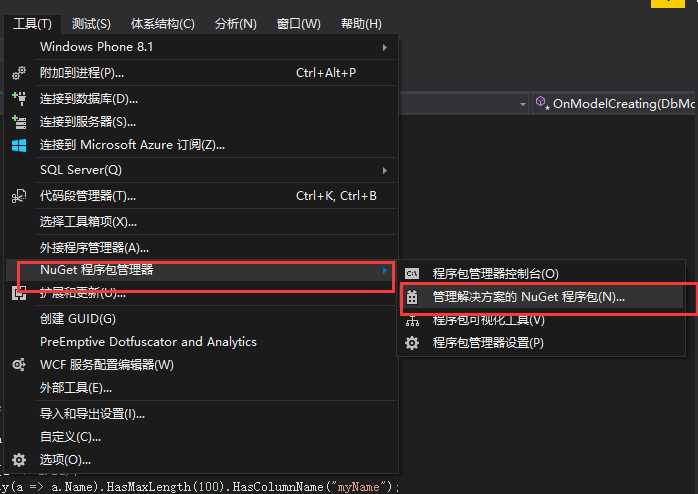The image size is (698, 494).
Task: Choose 导入和导出设置(I)... menu entry
Action: click(x=201, y=414)
